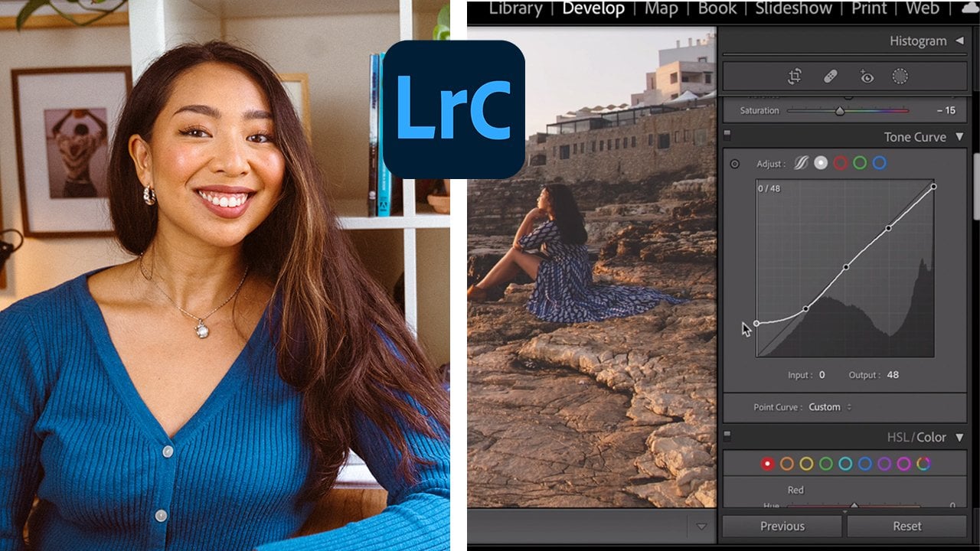The image size is (980, 551).
Task: Activate the Spot Removal healing tool
Action: (831, 77)
